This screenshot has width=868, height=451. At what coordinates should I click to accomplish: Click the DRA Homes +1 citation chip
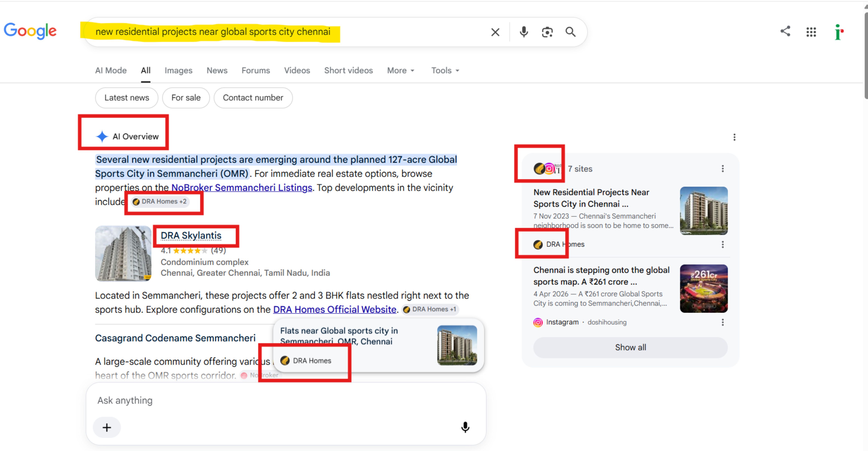[x=430, y=309]
